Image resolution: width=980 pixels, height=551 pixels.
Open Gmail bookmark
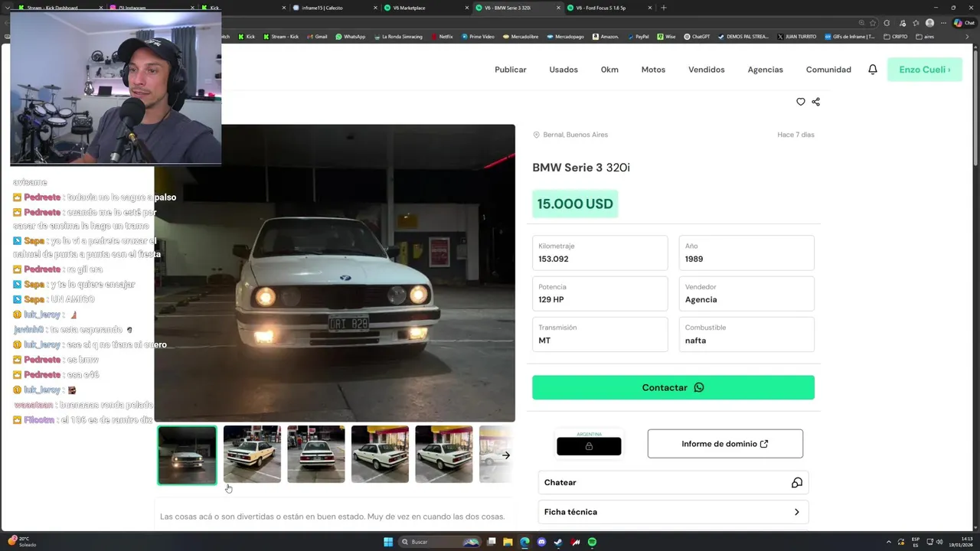point(317,37)
